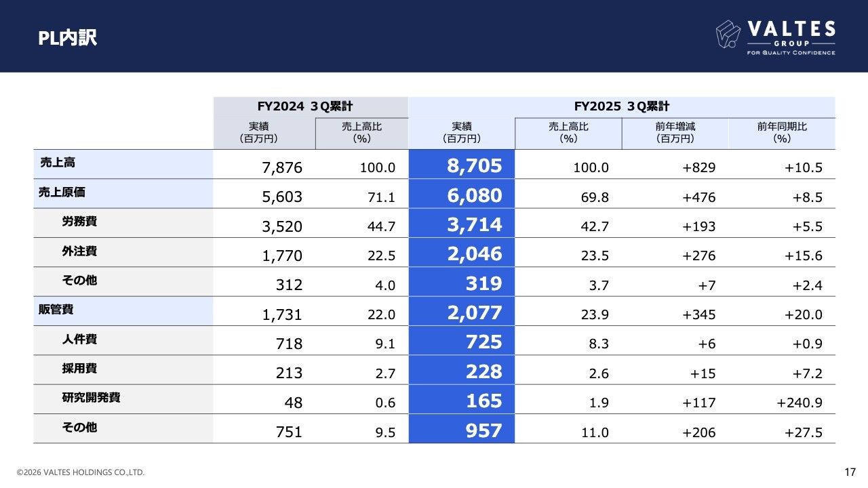Viewport: 868px width, 488px height.
Task: Click the copyright VALTES HOLDINGS footer text
Action: (x=81, y=472)
